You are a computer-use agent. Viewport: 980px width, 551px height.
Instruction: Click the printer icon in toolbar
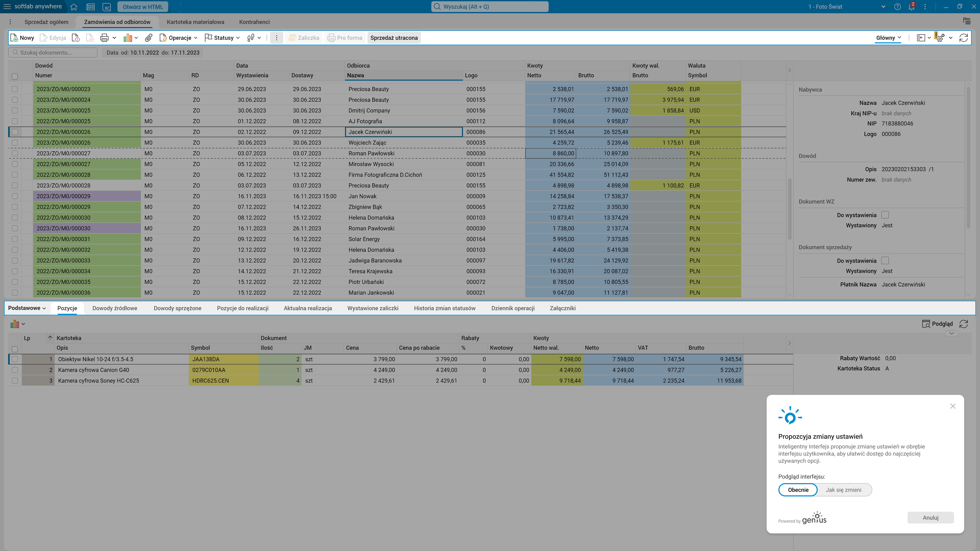104,38
